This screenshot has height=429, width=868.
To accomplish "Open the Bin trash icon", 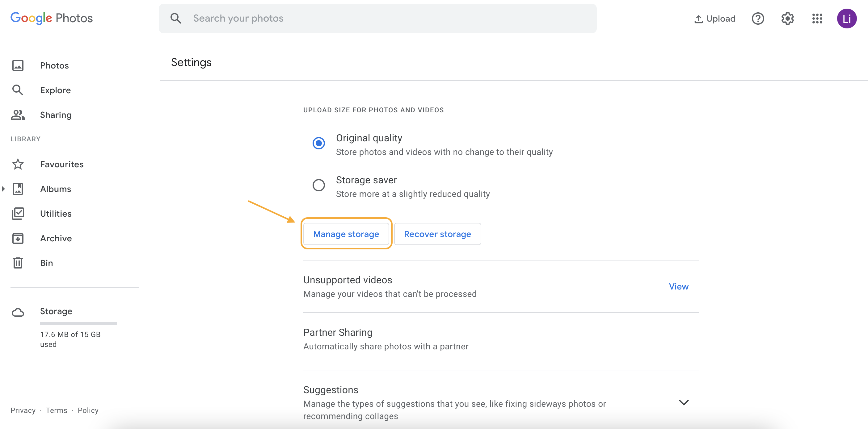I will (x=18, y=263).
